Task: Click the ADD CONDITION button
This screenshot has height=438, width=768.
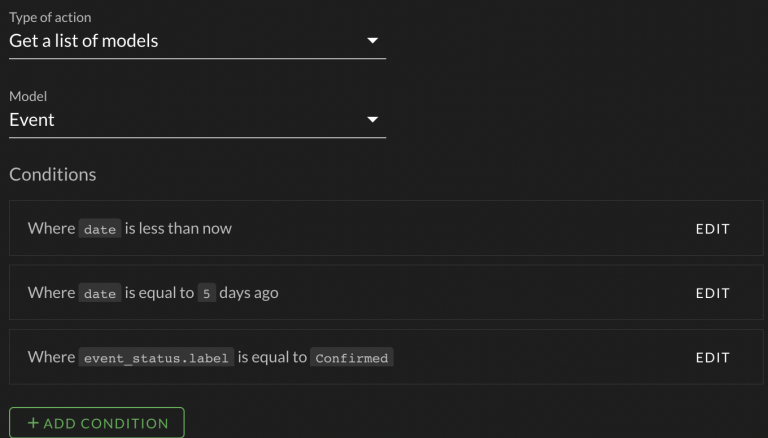Action: 97,423
